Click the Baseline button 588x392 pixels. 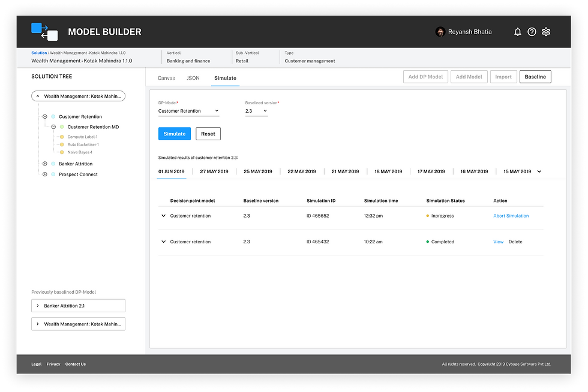(x=535, y=77)
